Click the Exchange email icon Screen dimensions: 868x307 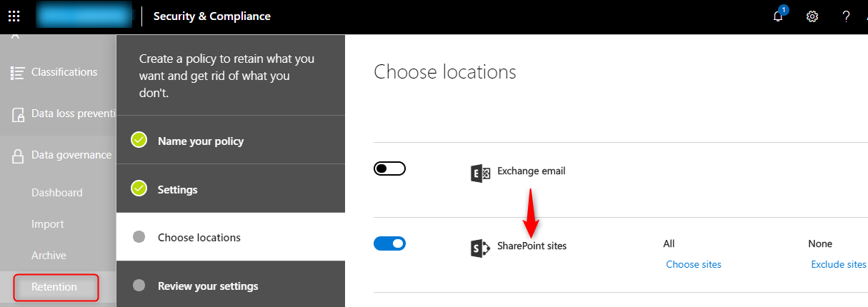click(x=480, y=173)
